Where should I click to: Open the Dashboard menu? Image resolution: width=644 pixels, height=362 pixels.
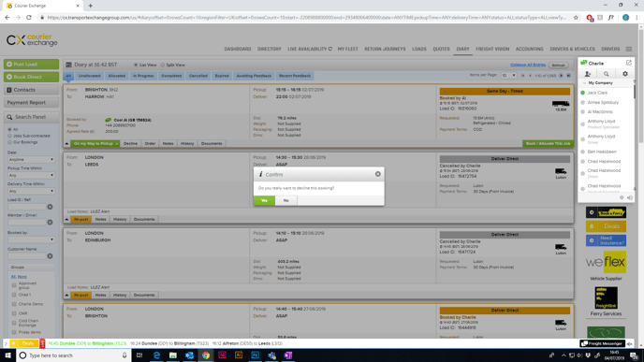238,49
